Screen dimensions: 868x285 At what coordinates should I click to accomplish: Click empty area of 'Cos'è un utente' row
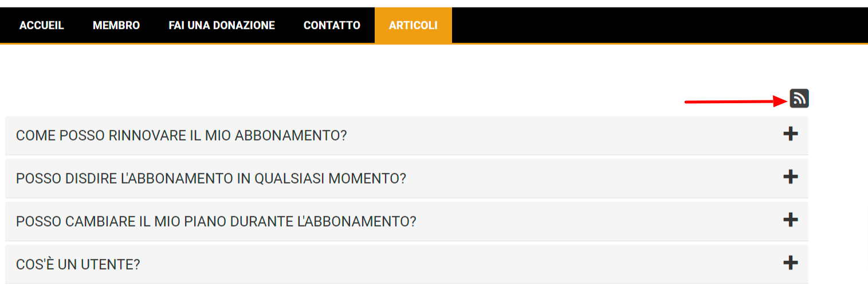tap(458, 265)
